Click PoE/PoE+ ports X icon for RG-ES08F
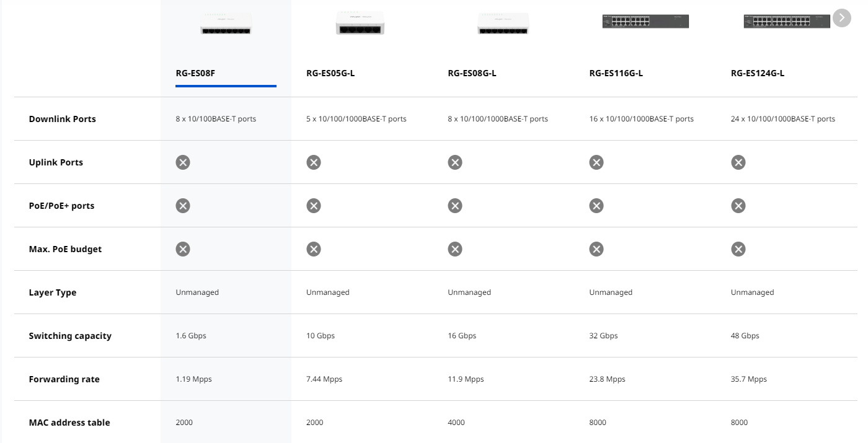Viewport: 868px width, 443px height. pos(183,206)
